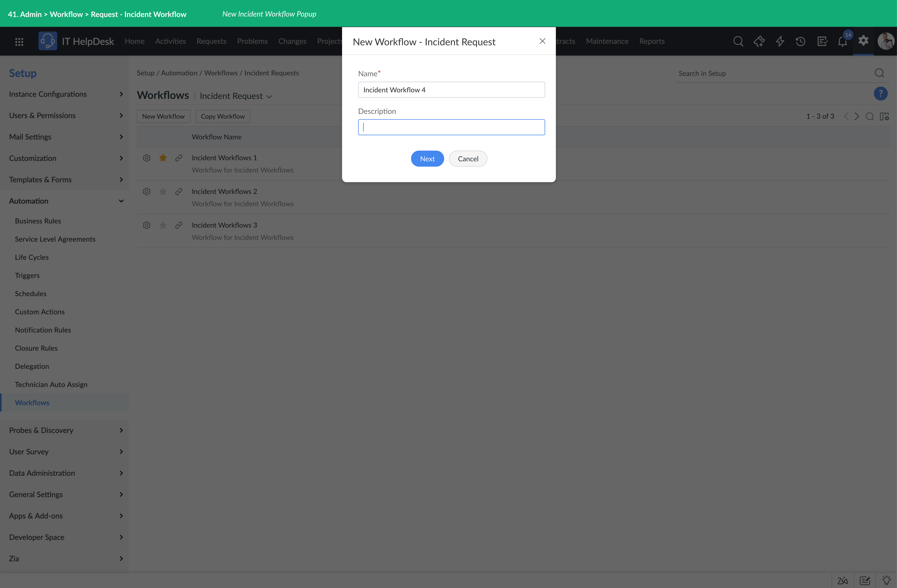Click the lightbulb tips icon in bottom bar
The height and width of the screenshot is (588, 897).
pos(886,581)
